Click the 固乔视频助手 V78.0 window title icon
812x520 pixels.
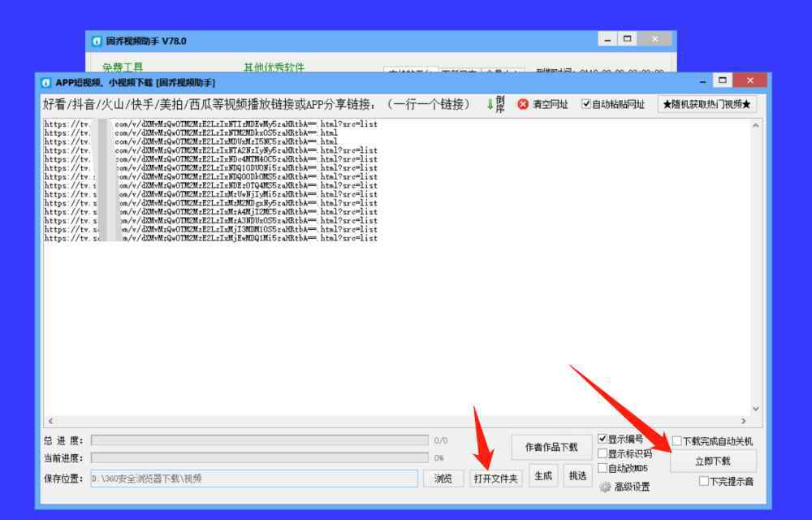point(97,41)
